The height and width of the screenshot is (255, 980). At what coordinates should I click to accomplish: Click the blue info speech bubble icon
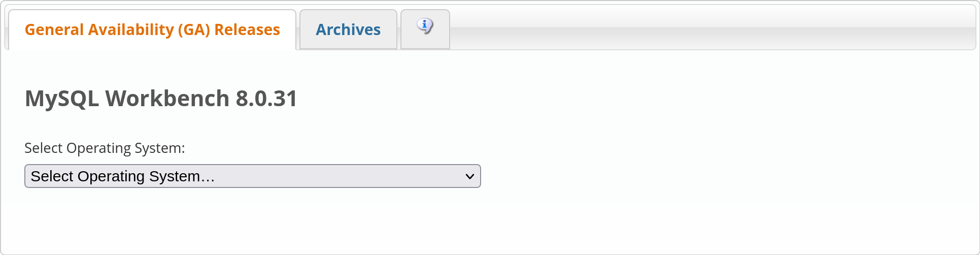[x=425, y=25]
